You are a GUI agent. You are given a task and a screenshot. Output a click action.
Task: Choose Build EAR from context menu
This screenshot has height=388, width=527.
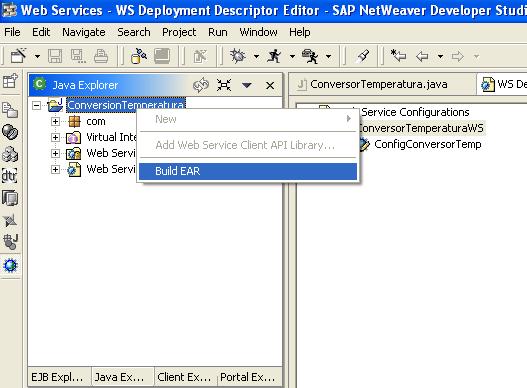248,171
